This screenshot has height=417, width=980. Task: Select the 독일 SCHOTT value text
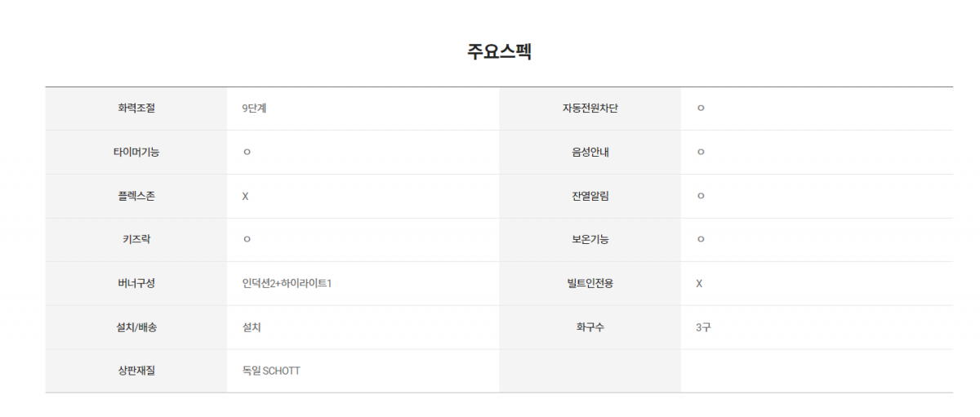pyautogui.click(x=271, y=370)
